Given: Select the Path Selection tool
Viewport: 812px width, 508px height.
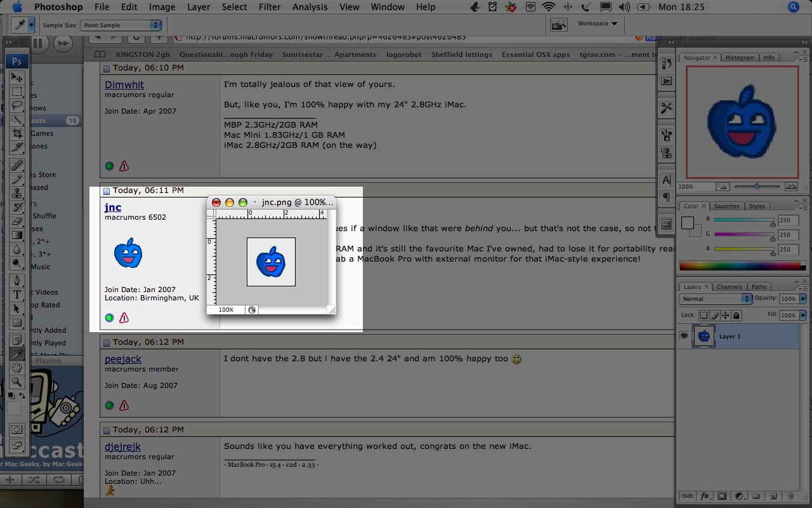Looking at the screenshot, I should [17, 309].
